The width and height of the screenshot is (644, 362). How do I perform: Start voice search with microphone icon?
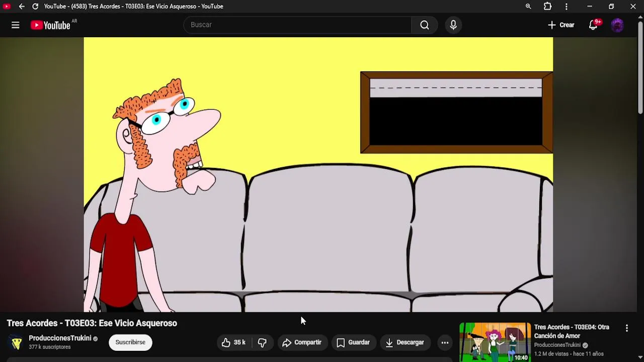pos(453,25)
